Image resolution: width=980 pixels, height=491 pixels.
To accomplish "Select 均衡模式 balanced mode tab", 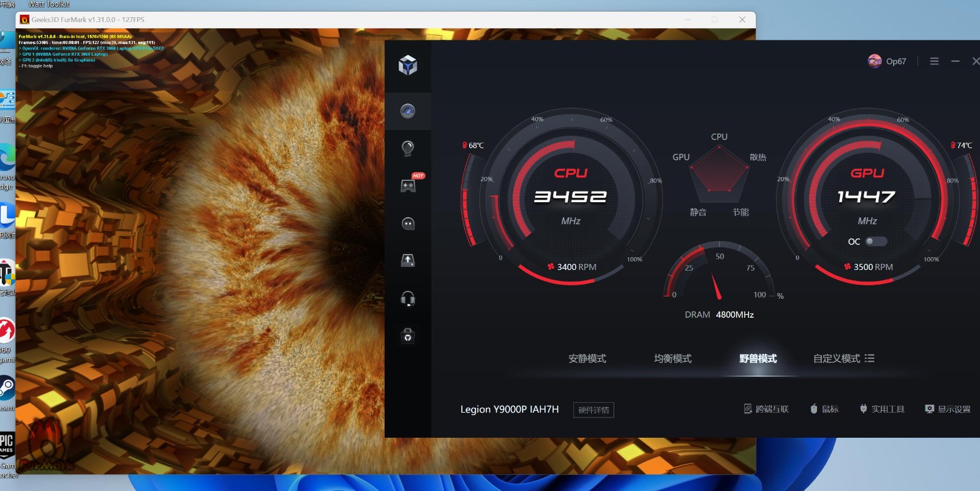I will (673, 359).
